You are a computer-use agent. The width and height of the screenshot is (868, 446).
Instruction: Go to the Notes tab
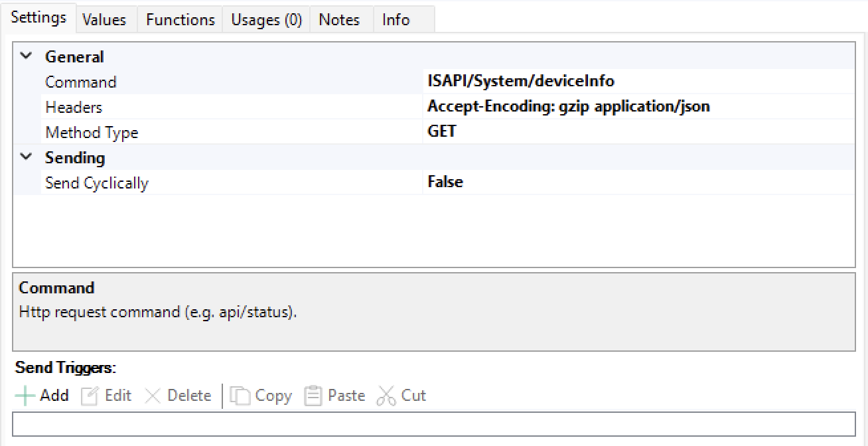tap(338, 20)
